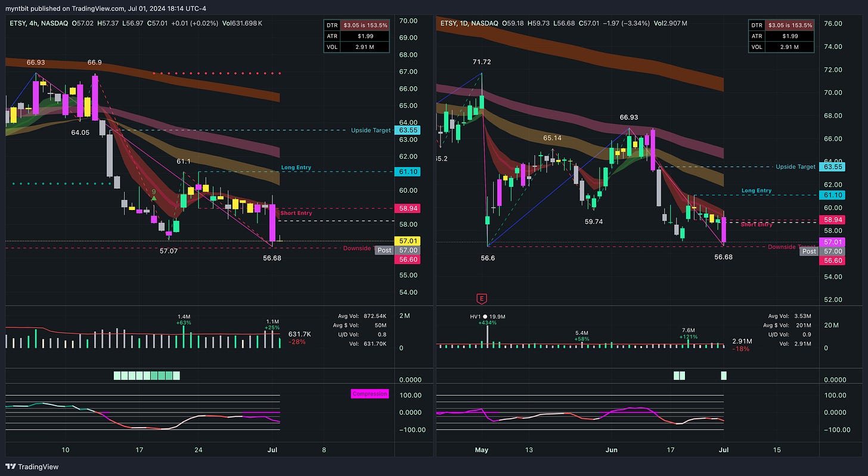Click the DTR row in the 4h chart stats table
The width and height of the screenshot is (868, 476).
tap(356, 26)
